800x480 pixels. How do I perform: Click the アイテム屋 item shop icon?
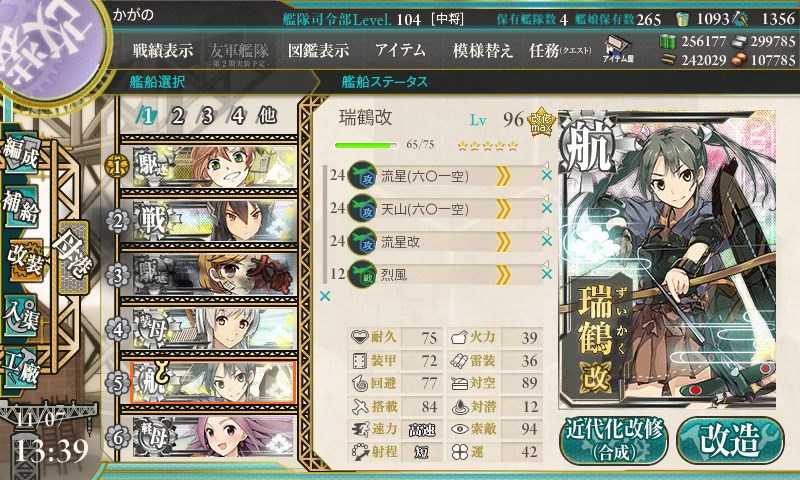(618, 50)
